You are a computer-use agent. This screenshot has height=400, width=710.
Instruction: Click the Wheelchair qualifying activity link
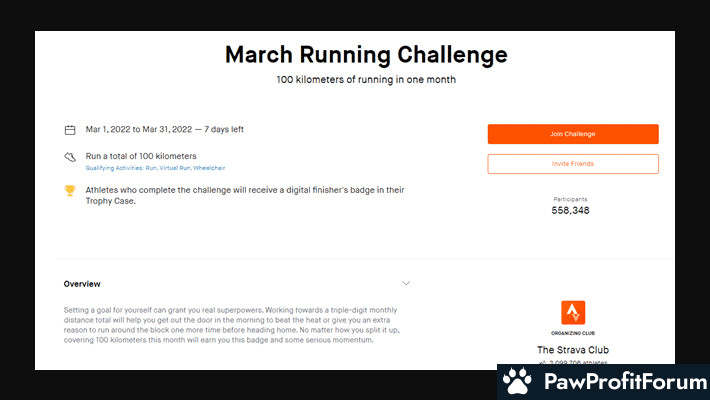(x=209, y=168)
